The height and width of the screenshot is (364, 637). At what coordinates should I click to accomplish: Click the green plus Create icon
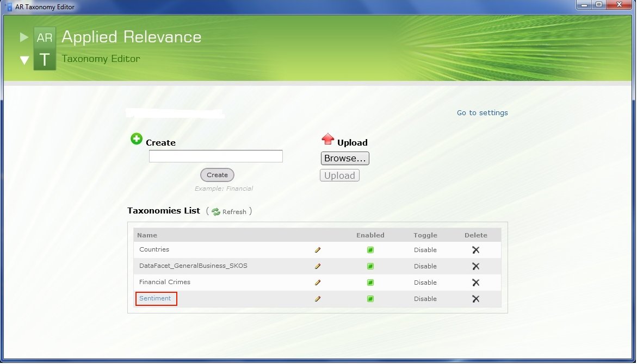click(x=137, y=139)
